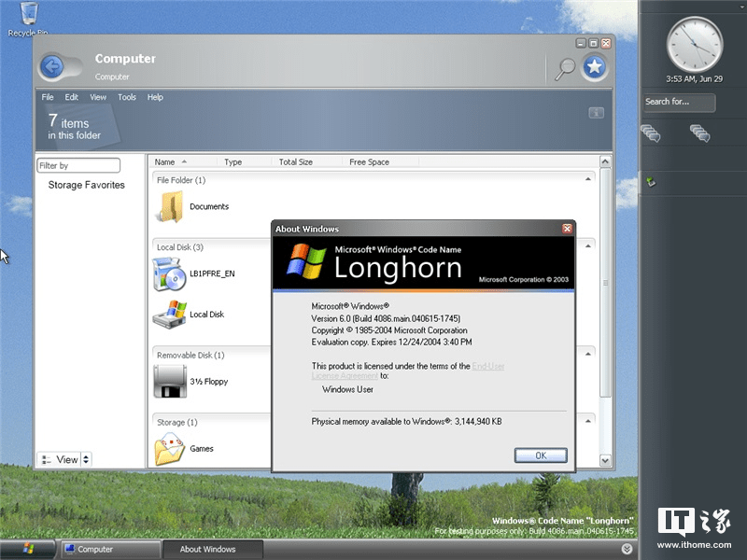The image size is (747, 560).
Task: Open the Tools menu
Action: point(127,96)
